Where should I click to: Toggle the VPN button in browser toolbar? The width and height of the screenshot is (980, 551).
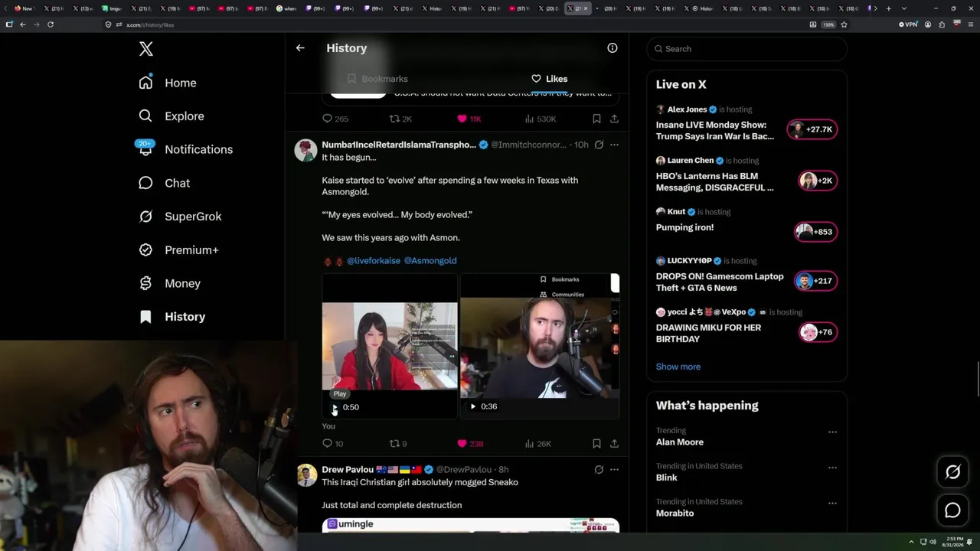click(908, 24)
